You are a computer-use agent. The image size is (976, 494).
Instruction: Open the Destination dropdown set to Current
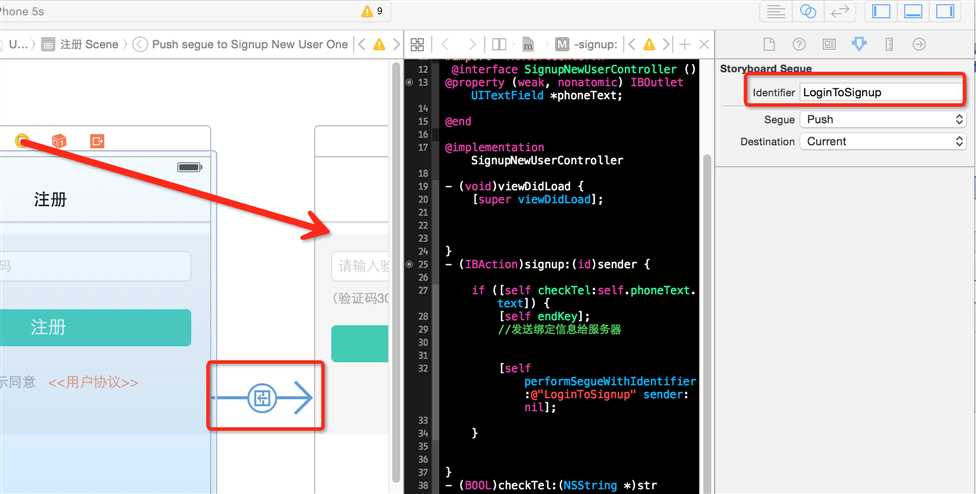point(883,141)
